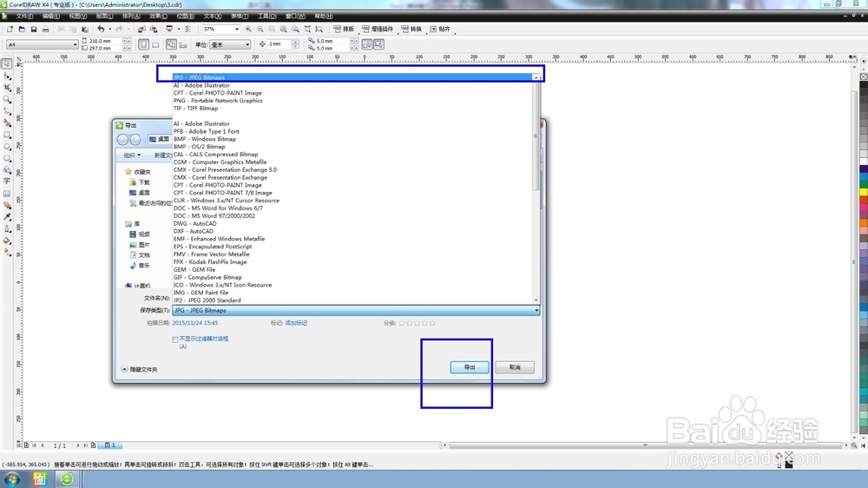Click the 贴齐 toolbar button

point(440,29)
